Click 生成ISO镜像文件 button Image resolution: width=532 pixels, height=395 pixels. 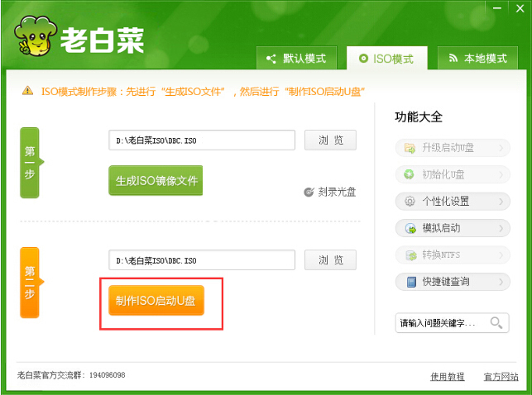[x=156, y=180]
